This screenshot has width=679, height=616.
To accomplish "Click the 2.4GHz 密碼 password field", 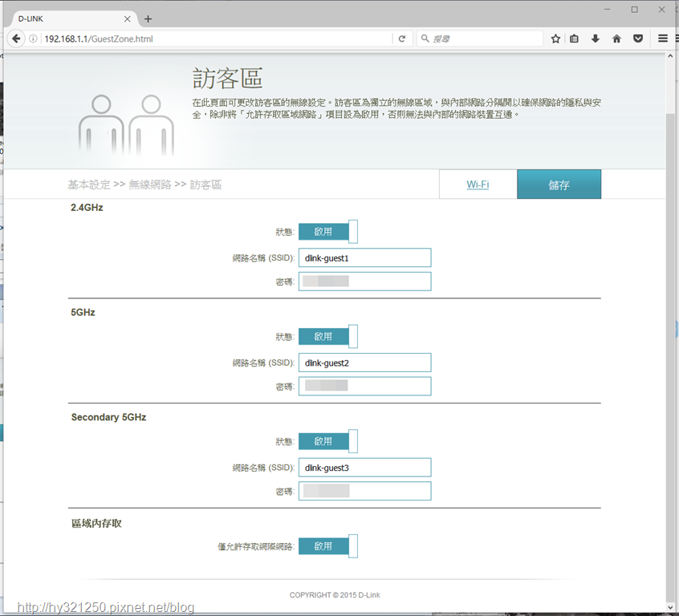I will [x=365, y=282].
